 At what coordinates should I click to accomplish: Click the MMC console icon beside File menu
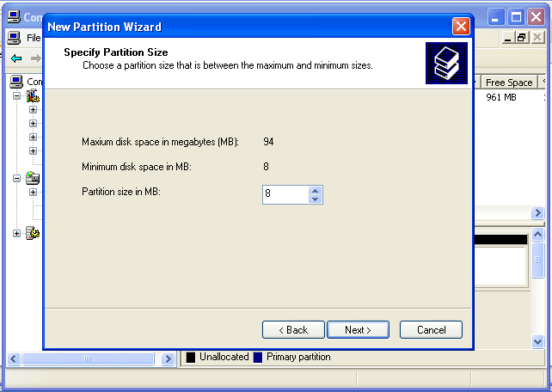click(14, 38)
